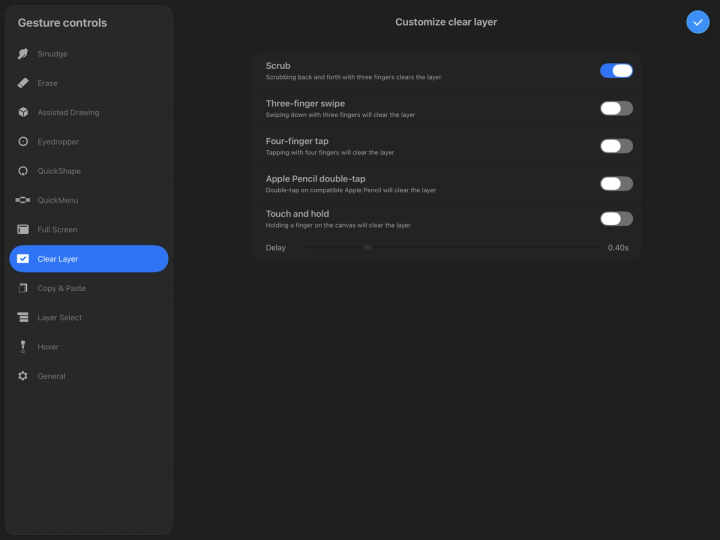Click the Clear Layer checkmark icon

[23, 259]
